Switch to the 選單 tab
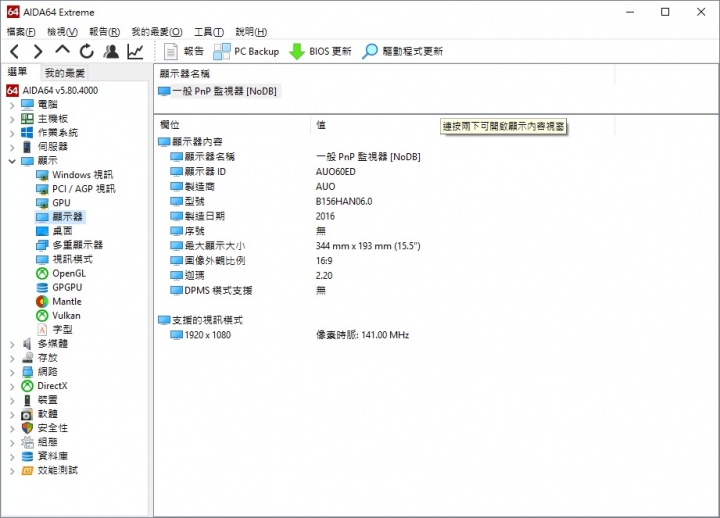The image size is (720, 518). 17,72
